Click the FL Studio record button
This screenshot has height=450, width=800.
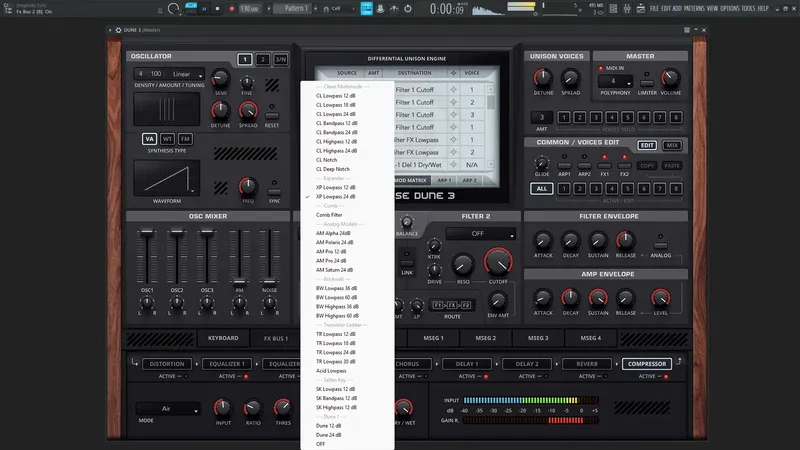[x=232, y=9]
